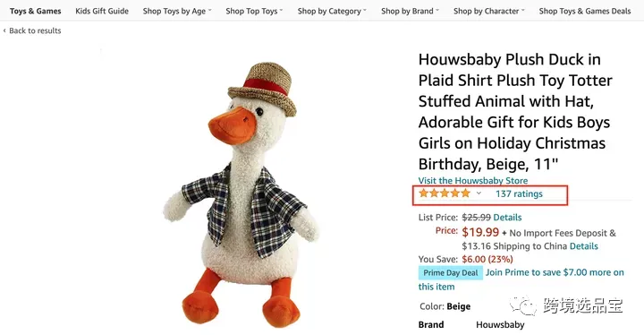Expand Shop by Category menu
644x335 pixels.
332,11
